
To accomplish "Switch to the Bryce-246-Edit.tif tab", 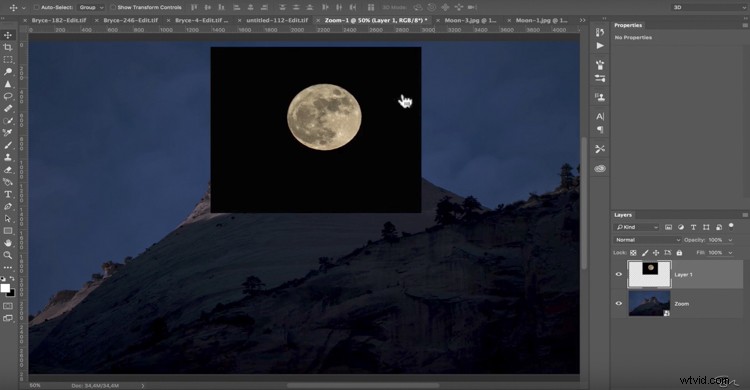I will coord(131,20).
